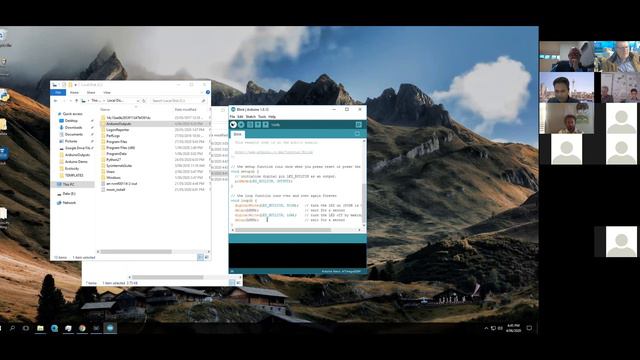Click the Arduino Verify toolbar button
The image size is (640, 360).
point(233,124)
